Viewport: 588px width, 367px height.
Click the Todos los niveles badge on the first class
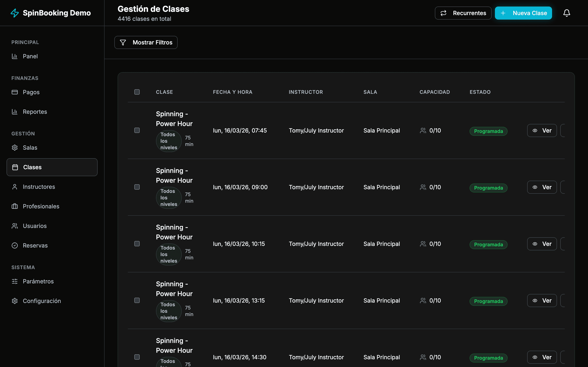[x=168, y=141]
